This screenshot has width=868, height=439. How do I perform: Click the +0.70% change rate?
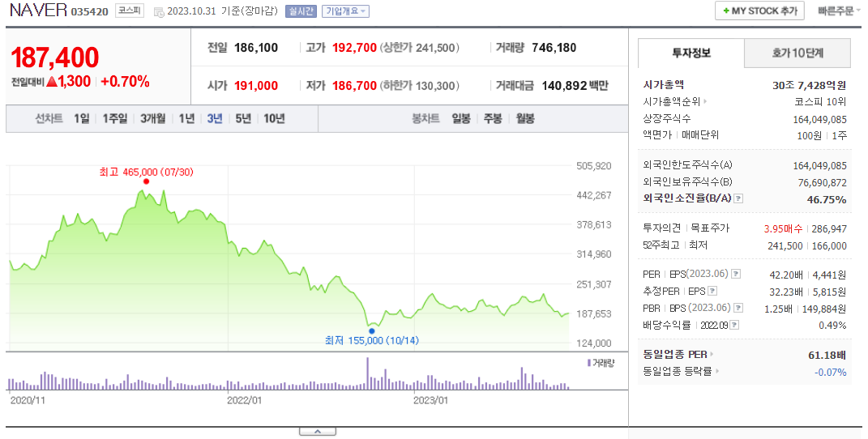click(125, 81)
